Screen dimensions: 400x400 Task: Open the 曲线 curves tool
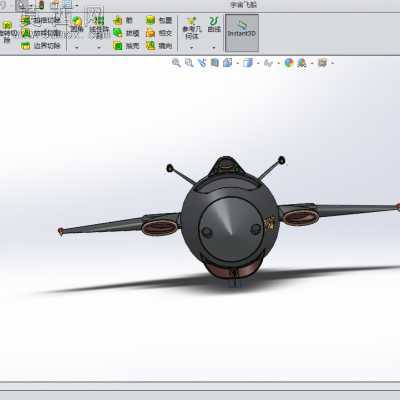point(214,25)
